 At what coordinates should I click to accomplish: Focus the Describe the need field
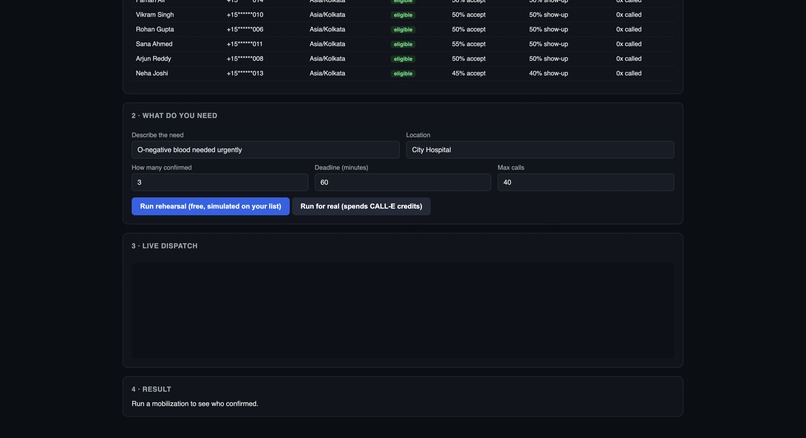265,150
